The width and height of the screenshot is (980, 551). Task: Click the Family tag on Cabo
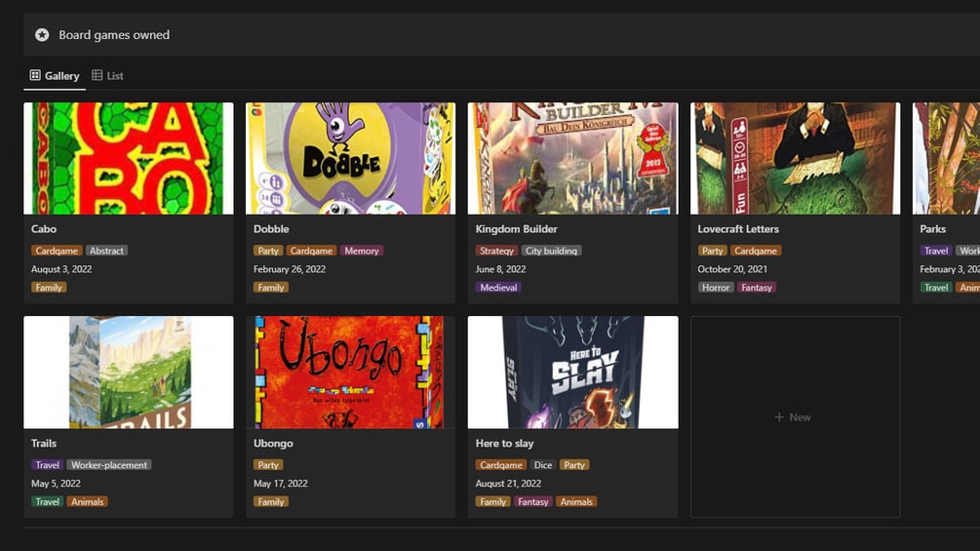(x=49, y=288)
